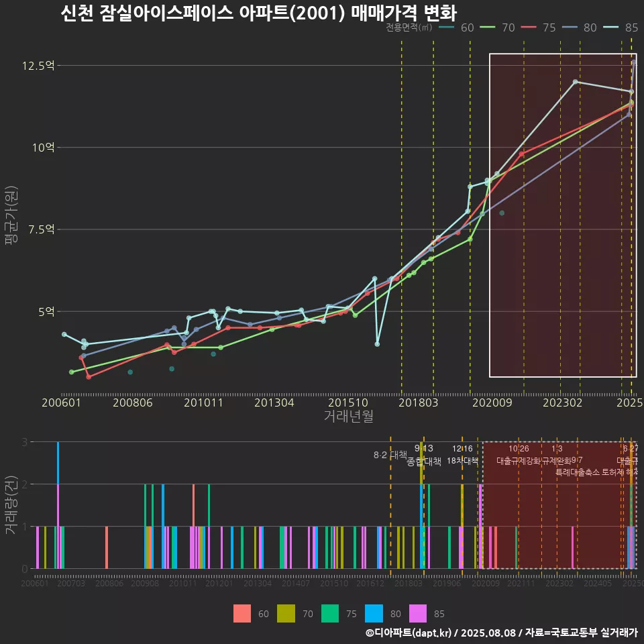Click 202302 on the price chart x-axis
The image size is (644, 644).
click(563, 402)
